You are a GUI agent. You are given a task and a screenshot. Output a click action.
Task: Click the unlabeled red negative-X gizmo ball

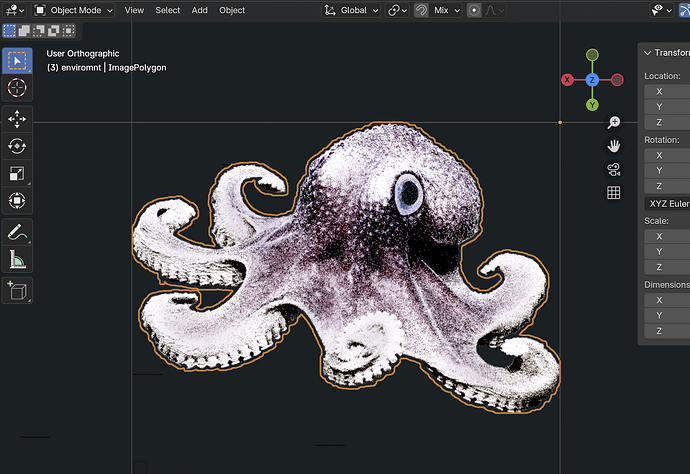coord(617,80)
